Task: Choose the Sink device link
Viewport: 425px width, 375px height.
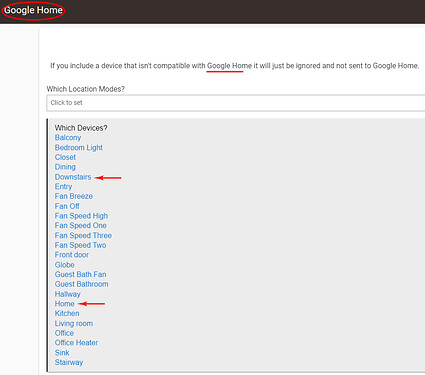Action: coord(62,353)
